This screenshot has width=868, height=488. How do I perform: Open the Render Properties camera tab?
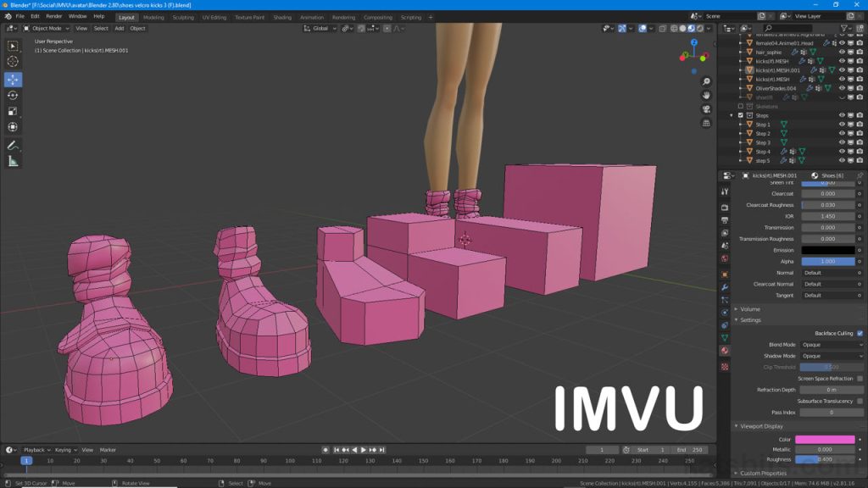pyautogui.click(x=725, y=208)
